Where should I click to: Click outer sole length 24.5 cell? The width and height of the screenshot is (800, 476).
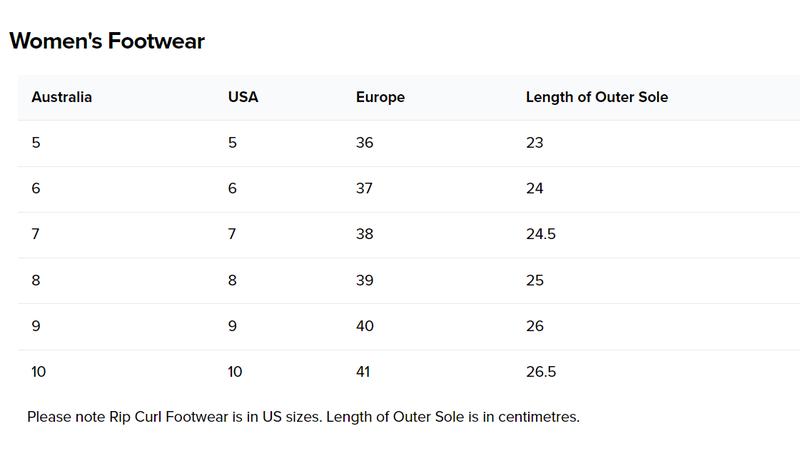click(x=541, y=234)
